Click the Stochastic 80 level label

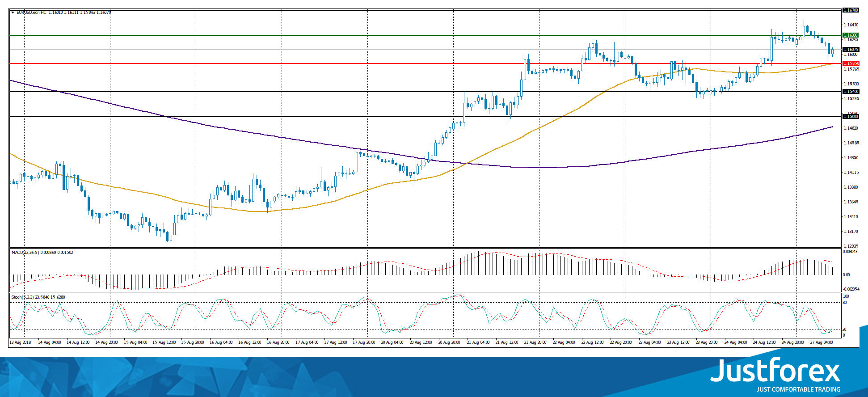pos(845,303)
